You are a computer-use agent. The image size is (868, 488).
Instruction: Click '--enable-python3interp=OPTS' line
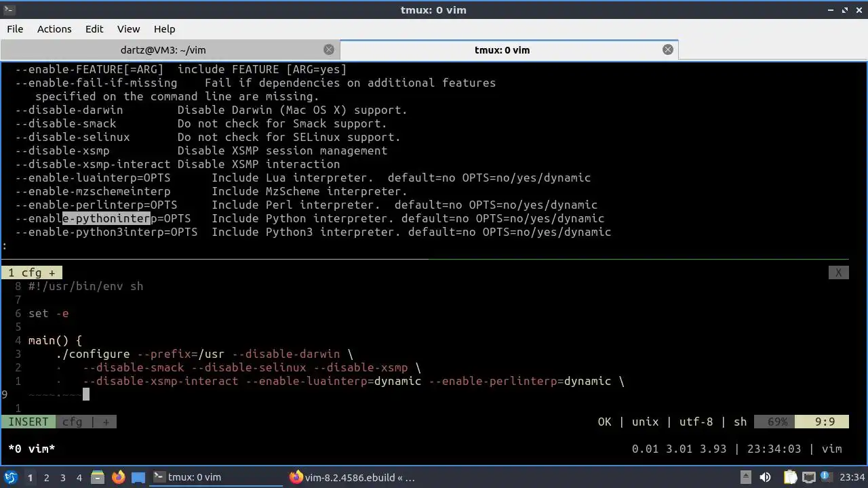pyautogui.click(x=106, y=232)
